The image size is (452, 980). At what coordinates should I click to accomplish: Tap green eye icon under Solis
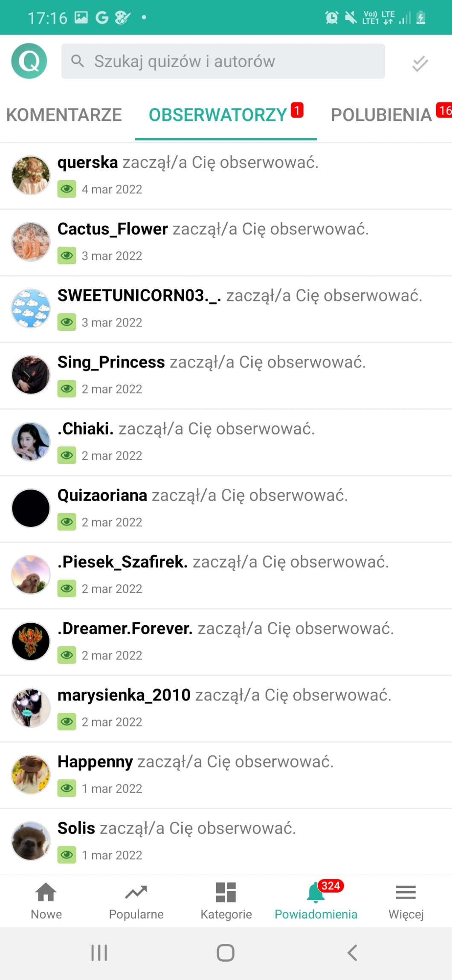pos(67,855)
